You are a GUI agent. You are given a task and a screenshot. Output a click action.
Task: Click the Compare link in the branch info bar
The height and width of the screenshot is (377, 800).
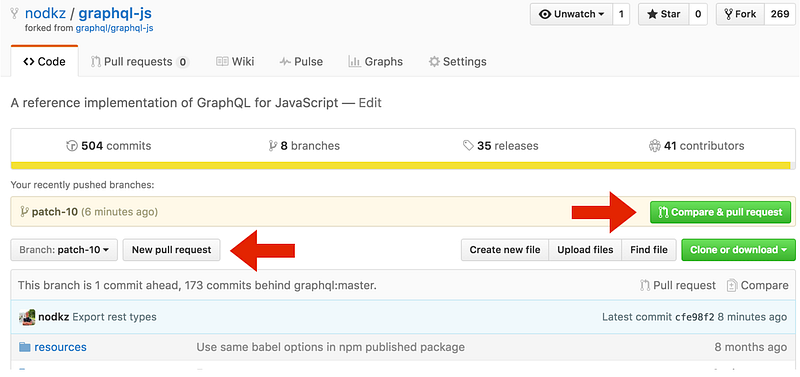[x=758, y=285]
